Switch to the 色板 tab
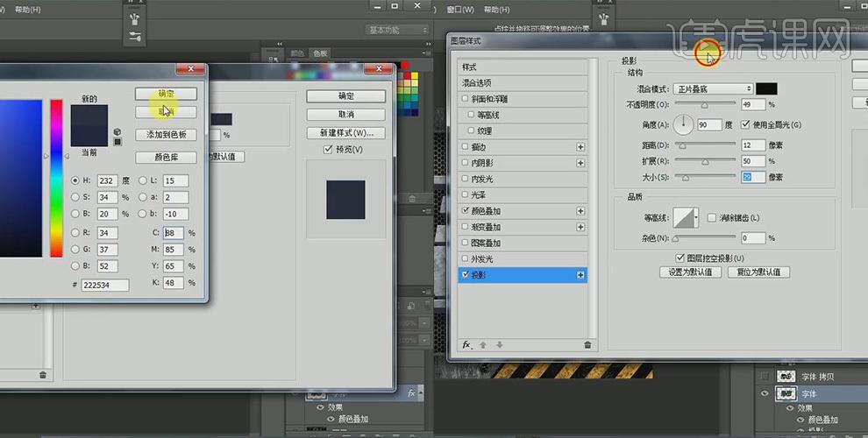This screenshot has width=868, height=438. (320, 53)
